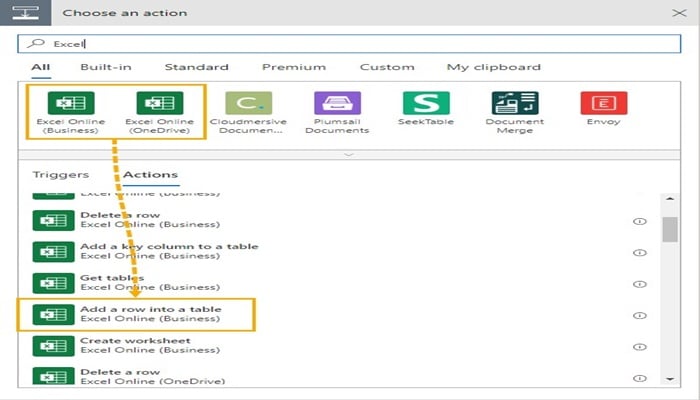
Task: Open the My clipboard tab
Action: (494, 67)
